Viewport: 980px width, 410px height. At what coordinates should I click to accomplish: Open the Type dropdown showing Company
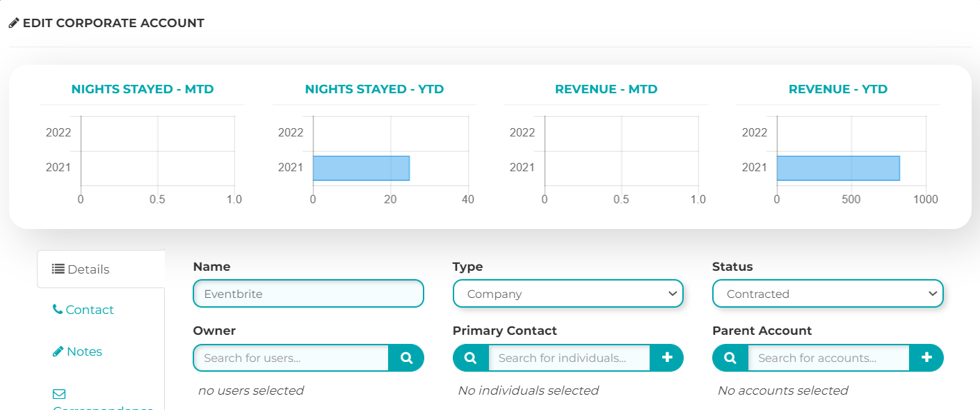coord(568,294)
